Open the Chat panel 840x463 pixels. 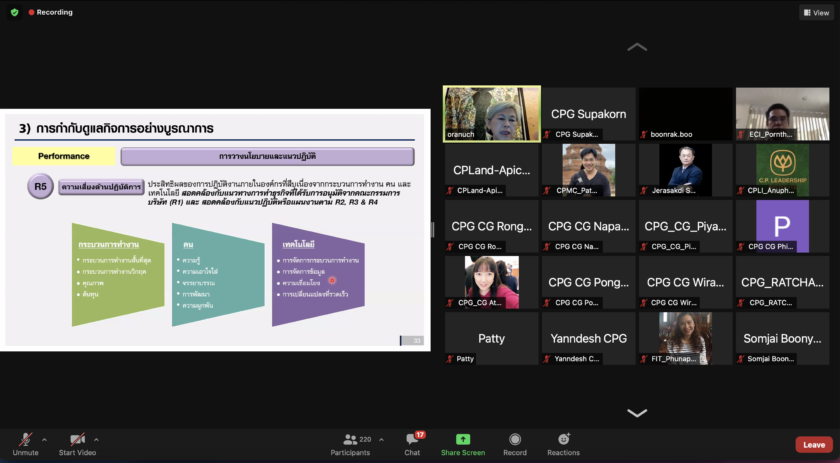pyautogui.click(x=412, y=440)
